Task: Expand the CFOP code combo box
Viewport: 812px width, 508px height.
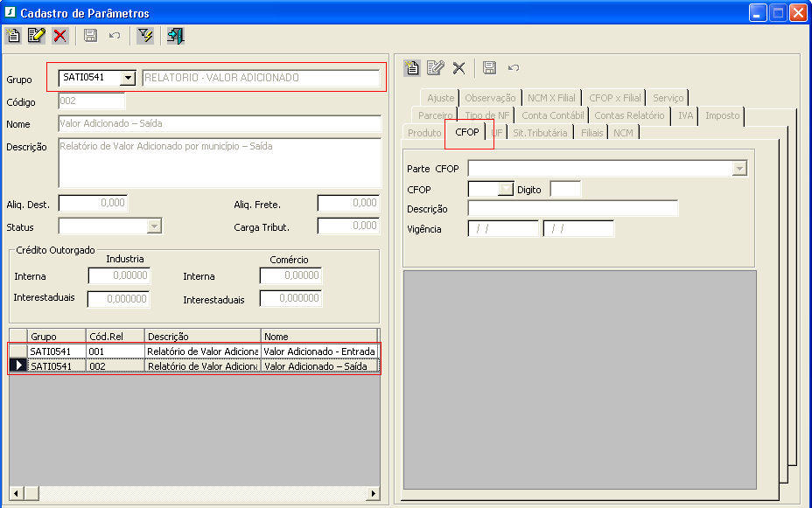Action: pyautogui.click(x=505, y=189)
